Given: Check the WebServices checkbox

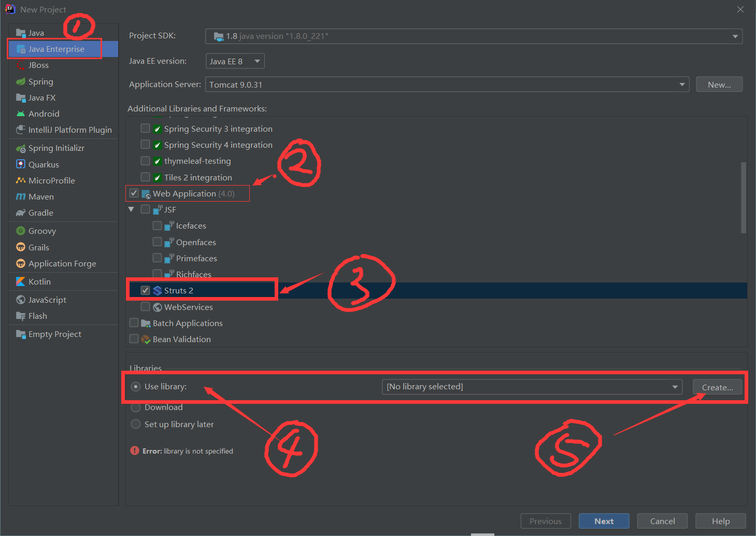Looking at the screenshot, I should tap(146, 306).
